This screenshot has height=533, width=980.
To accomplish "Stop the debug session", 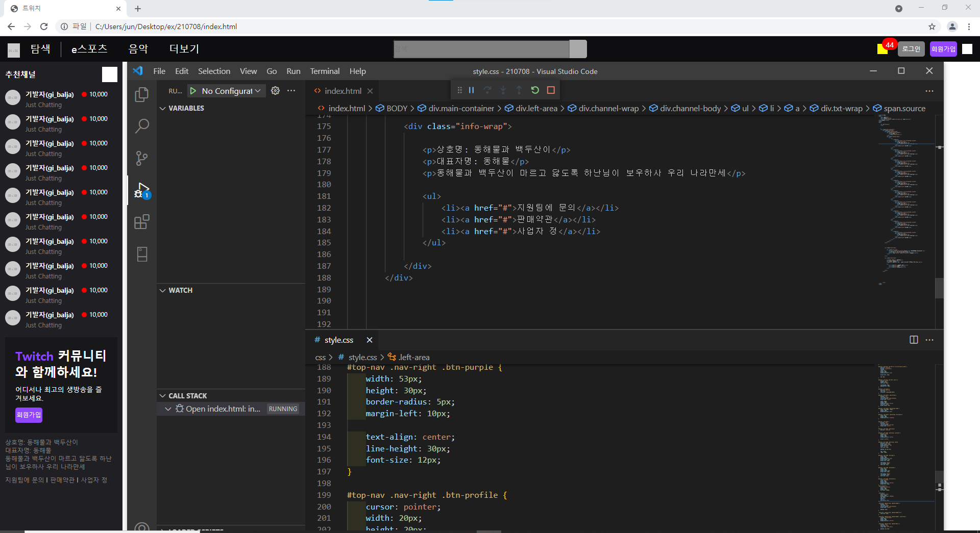I will click(551, 90).
